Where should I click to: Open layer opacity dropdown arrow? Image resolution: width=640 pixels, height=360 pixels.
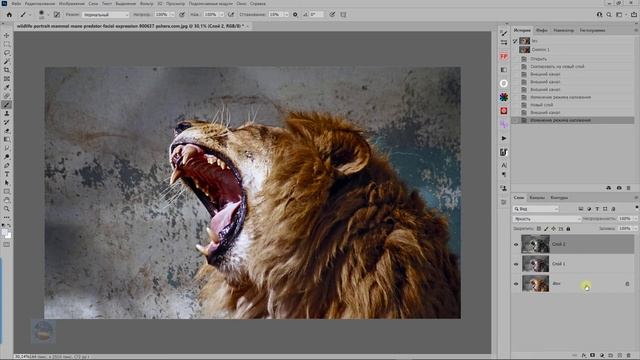(x=635, y=219)
